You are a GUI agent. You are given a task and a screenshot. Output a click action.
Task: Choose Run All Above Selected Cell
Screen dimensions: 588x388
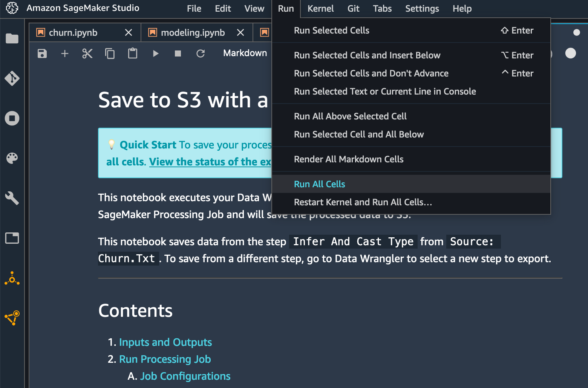pyautogui.click(x=411, y=116)
